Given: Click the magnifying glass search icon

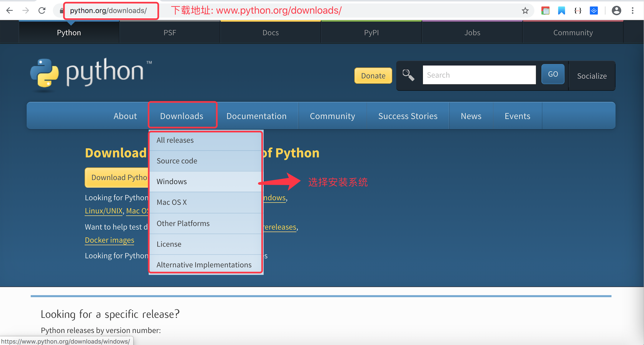Looking at the screenshot, I should point(408,75).
